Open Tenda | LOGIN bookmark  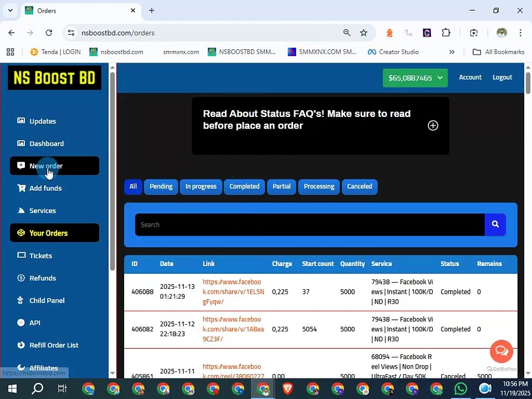55,52
